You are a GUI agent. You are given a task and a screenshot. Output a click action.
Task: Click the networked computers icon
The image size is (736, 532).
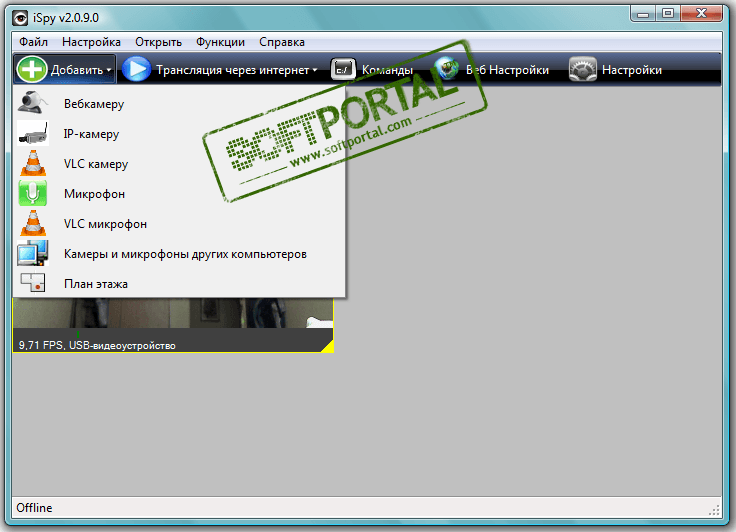[x=33, y=254]
